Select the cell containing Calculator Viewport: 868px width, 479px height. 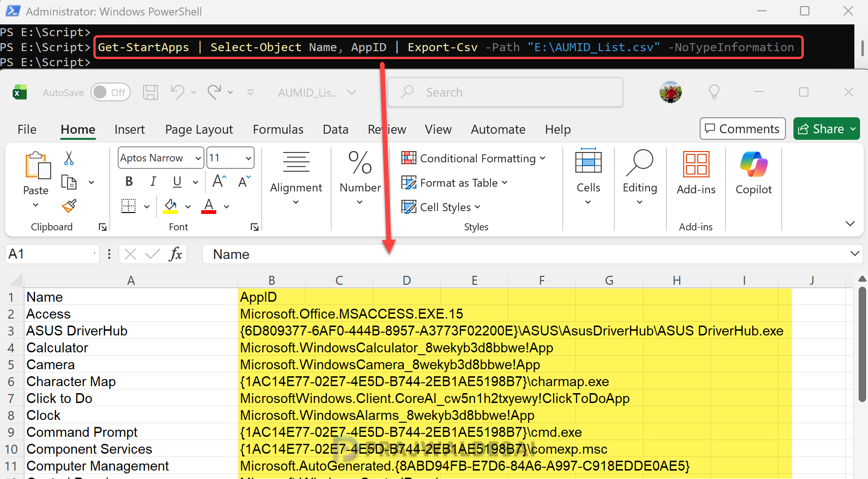(x=131, y=348)
